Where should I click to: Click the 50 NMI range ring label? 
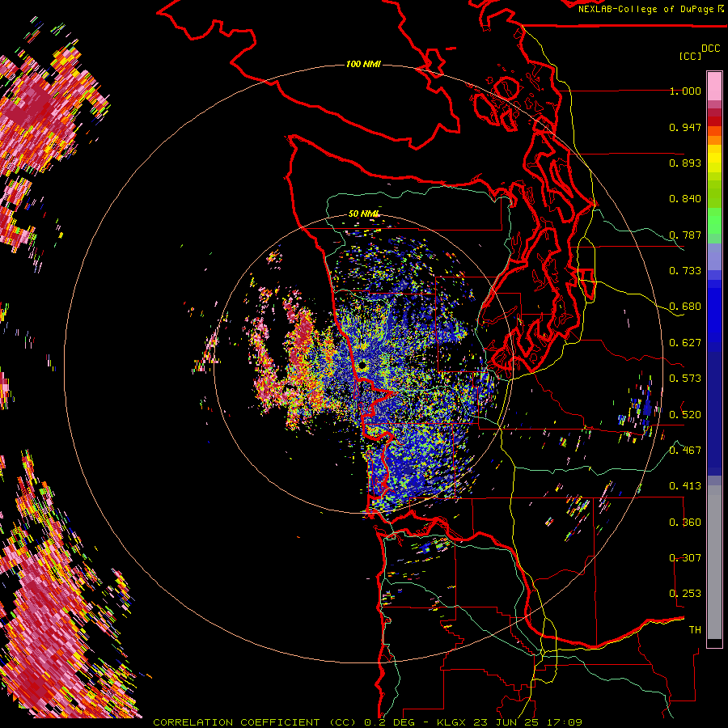pyautogui.click(x=363, y=214)
